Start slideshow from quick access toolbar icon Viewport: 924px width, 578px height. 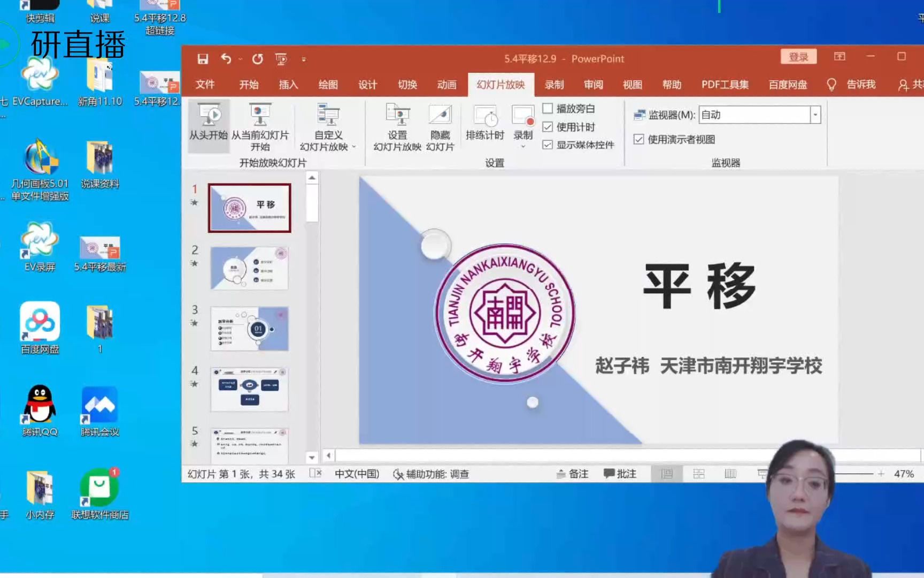click(x=281, y=59)
